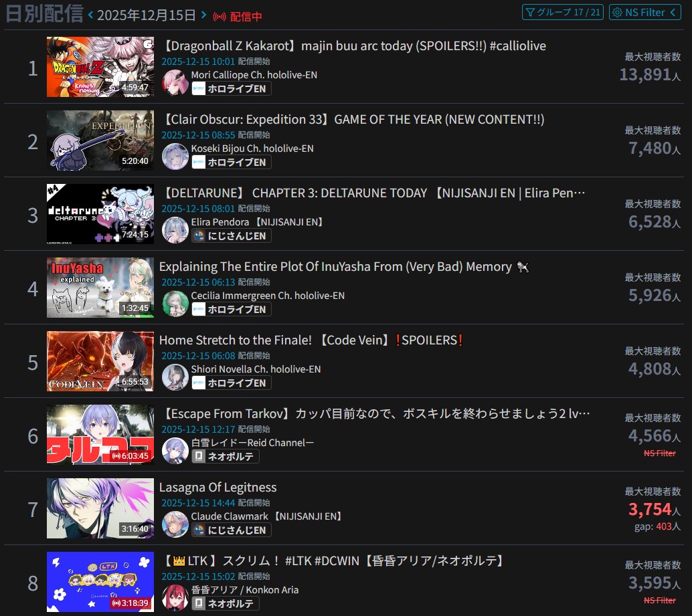Image resolution: width=692 pixels, height=616 pixels.
Task: Expand the NS Filter panel
Action: [x=644, y=12]
